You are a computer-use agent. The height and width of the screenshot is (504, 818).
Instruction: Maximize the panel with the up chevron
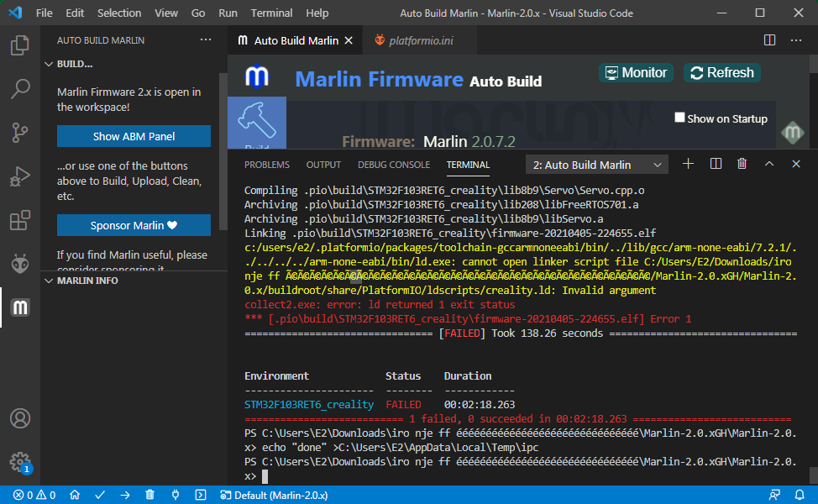click(x=768, y=164)
